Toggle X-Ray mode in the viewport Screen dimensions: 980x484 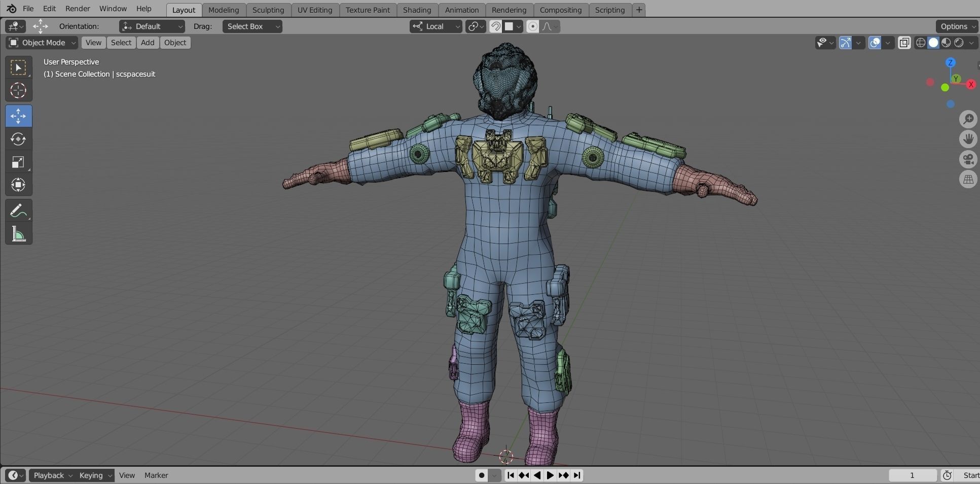pos(904,43)
